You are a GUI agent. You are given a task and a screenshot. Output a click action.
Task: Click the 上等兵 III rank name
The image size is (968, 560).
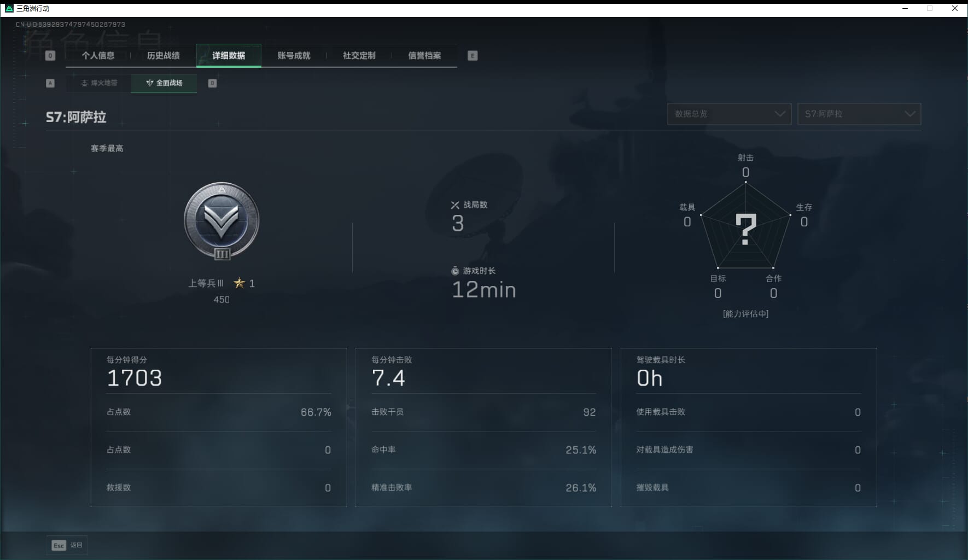pos(206,283)
